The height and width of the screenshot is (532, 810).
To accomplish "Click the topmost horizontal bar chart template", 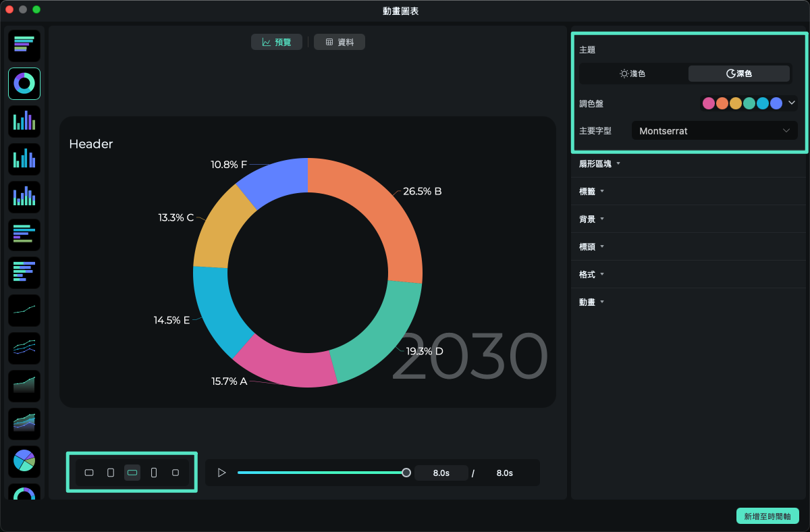I will tap(24, 45).
